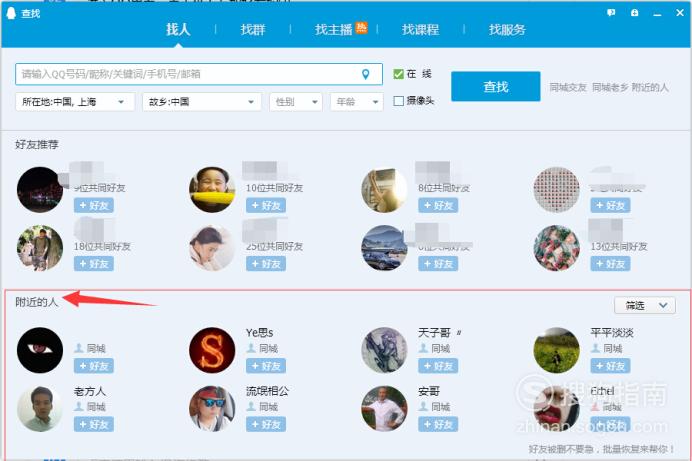
Task: Add 平平淡淡 as a friend
Action: coord(610,366)
